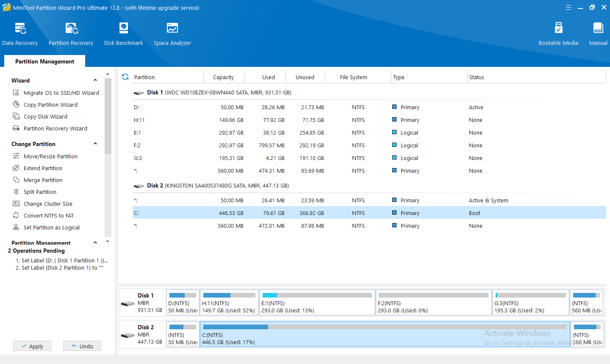Sort by Capacity column header
The width and height of the screenshot is (610, 364).
pos(224,77)
